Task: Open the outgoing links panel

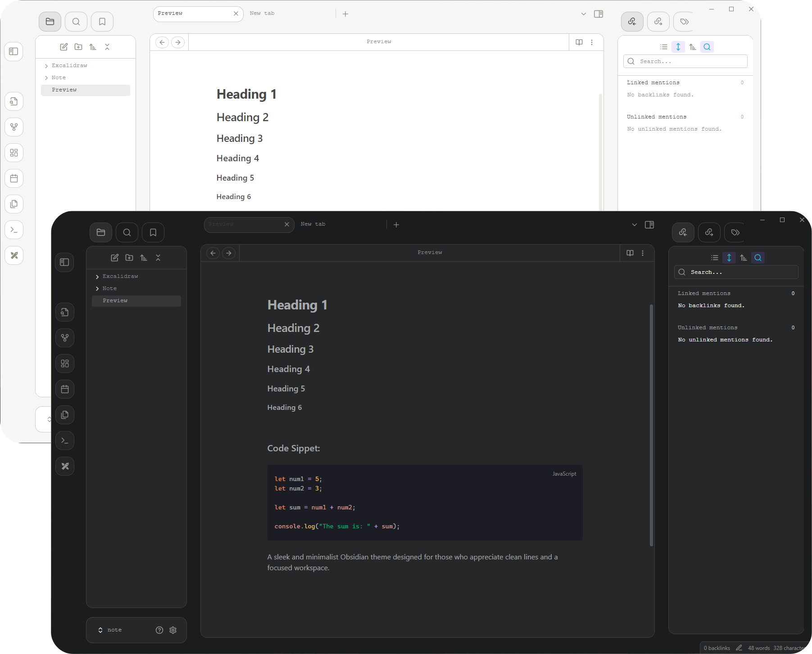Action: click(x=709, y=232)
